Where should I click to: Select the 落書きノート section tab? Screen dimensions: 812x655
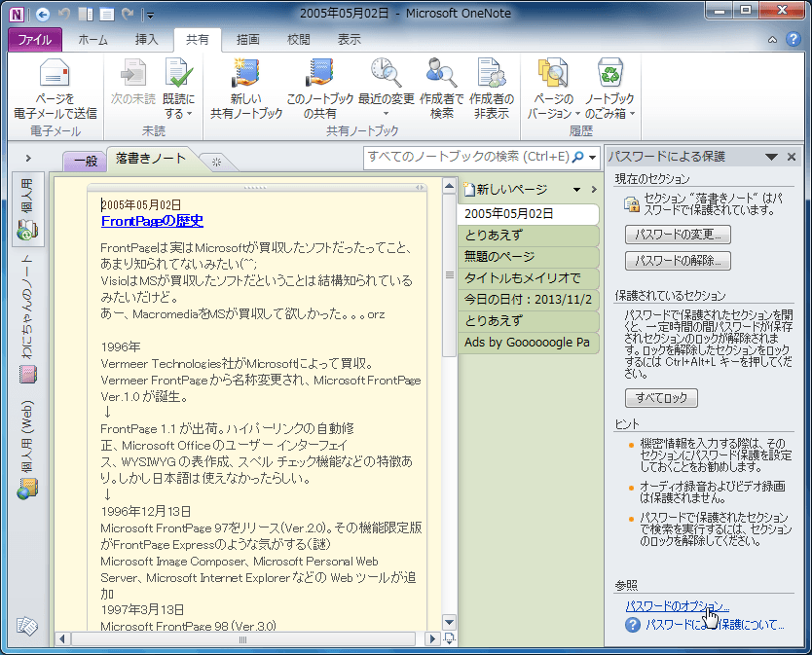click(x=151, y=159)
